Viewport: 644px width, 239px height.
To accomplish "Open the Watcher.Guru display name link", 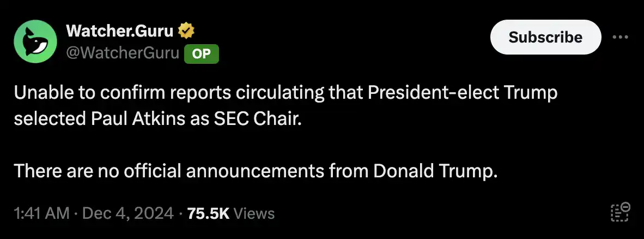I will coord(120,32).
